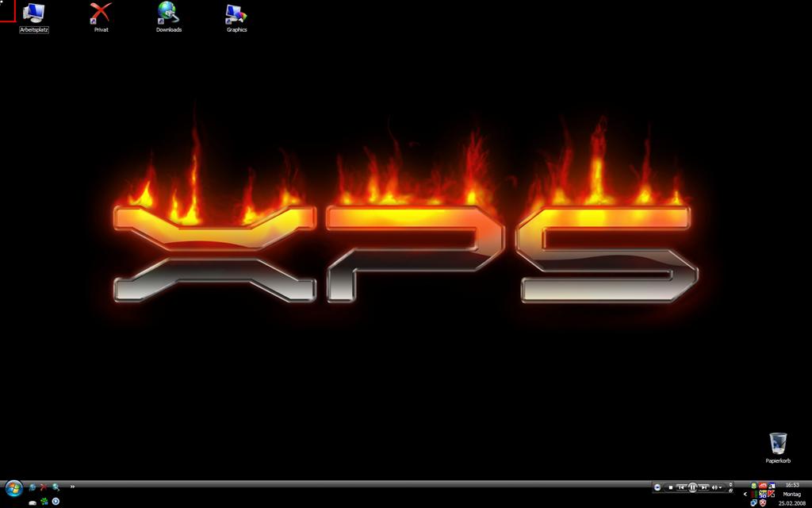Viewport: 812px width, 508px height.
Task: Restore media player using the toolbar's bottom-right button
Action: pyautogui.click(x=730, y=491)
